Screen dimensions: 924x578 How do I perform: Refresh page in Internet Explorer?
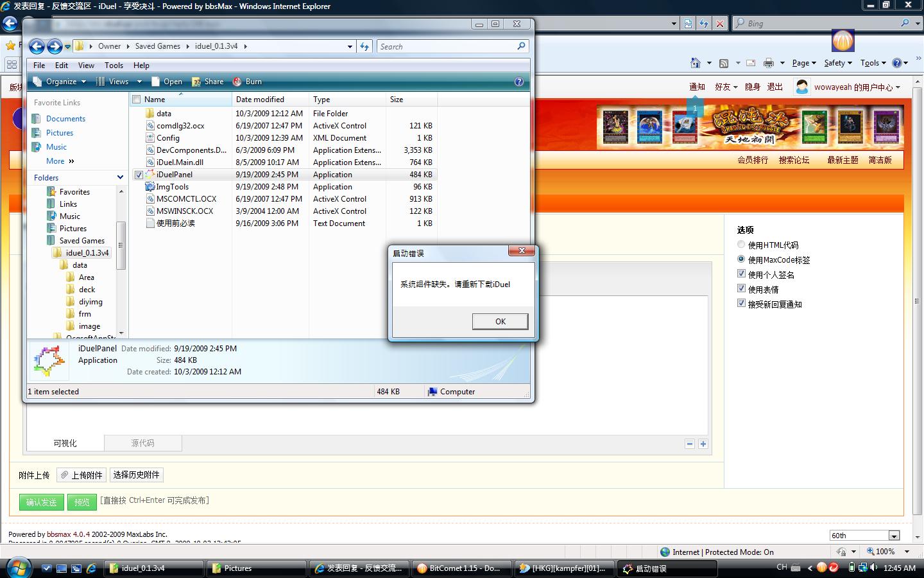point(704,23)
